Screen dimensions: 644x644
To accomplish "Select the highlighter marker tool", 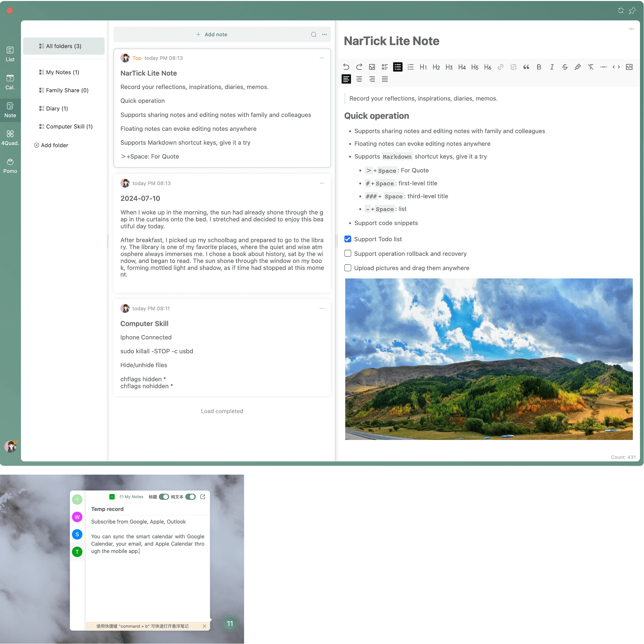I will (x=578, y=67).
